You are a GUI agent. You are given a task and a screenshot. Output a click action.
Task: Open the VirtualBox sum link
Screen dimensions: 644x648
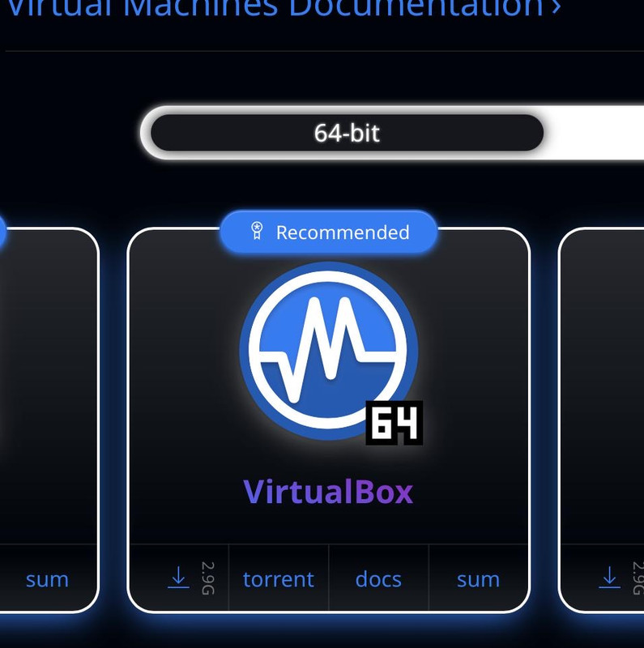478,579
